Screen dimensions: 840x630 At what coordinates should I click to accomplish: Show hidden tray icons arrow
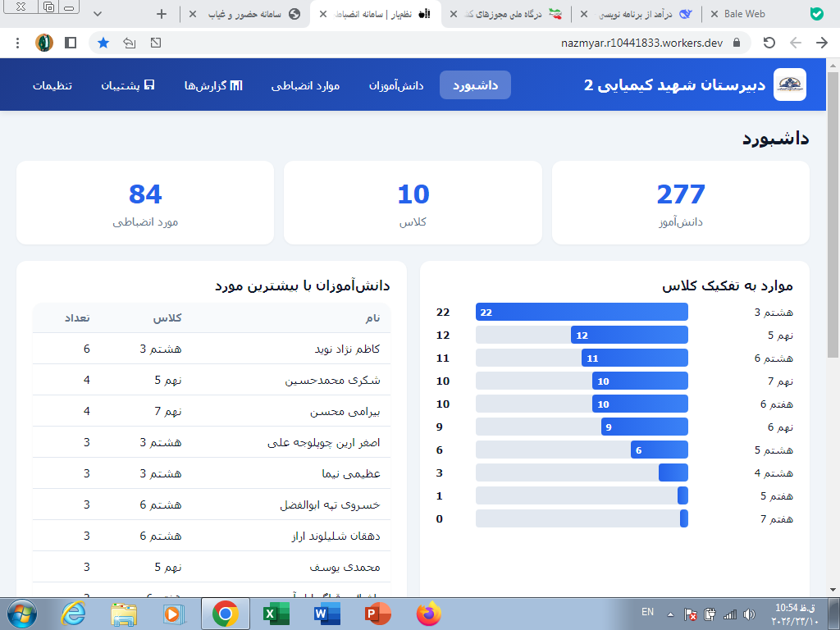tap(670, 614)
